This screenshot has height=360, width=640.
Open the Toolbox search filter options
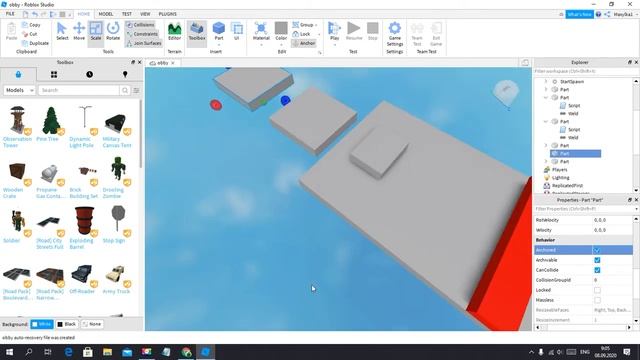pyautogui.click(x=136, y=90)
